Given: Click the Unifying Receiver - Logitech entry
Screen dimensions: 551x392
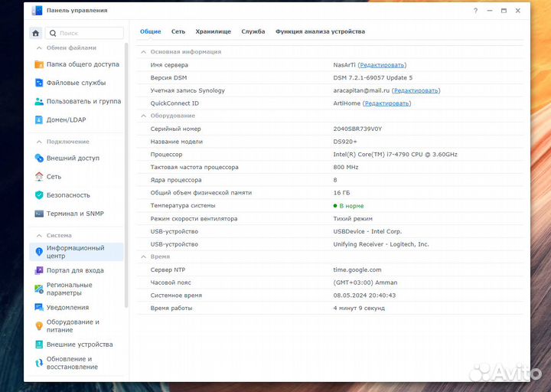Looking at the screenshot, I should pyautogui.click(x=381, y=244).
